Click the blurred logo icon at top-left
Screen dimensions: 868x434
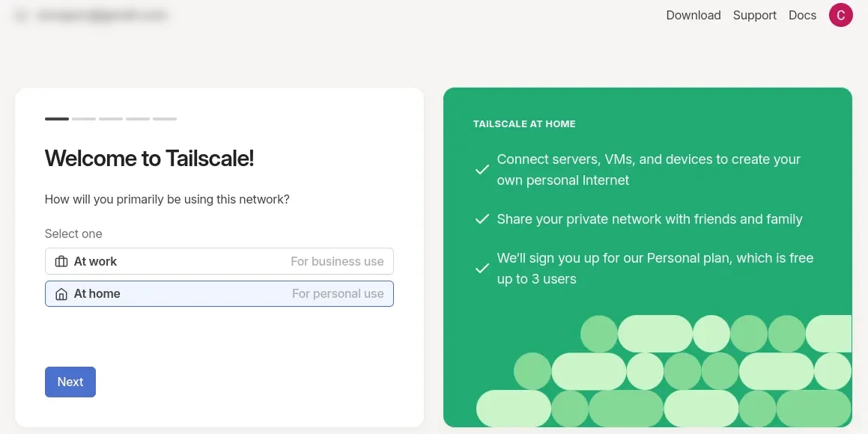tap(22, 16)
